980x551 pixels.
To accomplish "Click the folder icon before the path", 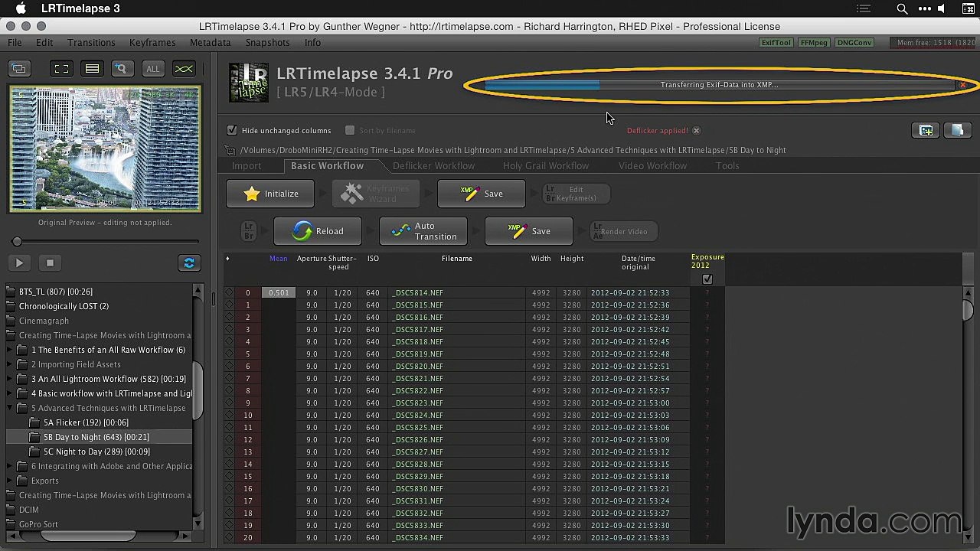I will coord(230,150).
